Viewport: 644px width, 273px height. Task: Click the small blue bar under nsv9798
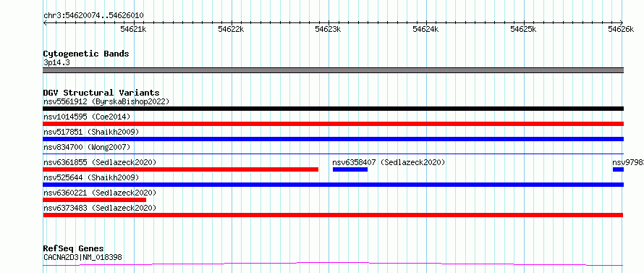618,169
